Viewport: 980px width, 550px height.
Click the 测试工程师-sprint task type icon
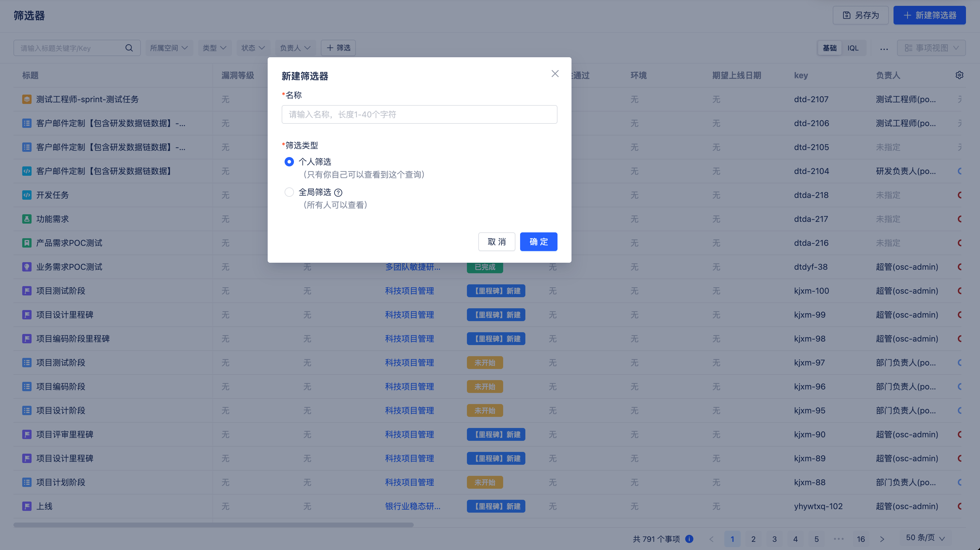pyautogui.click(x=27, y=99)
